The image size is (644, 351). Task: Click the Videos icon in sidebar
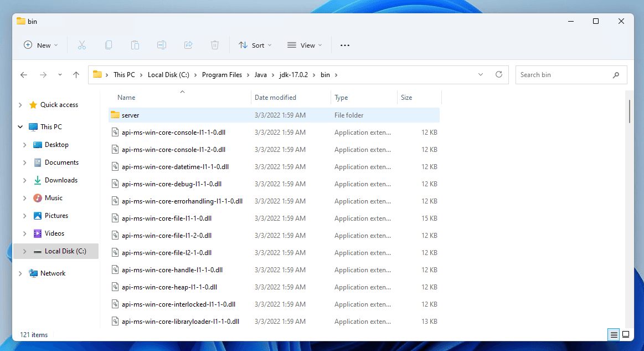click(37, 233)
